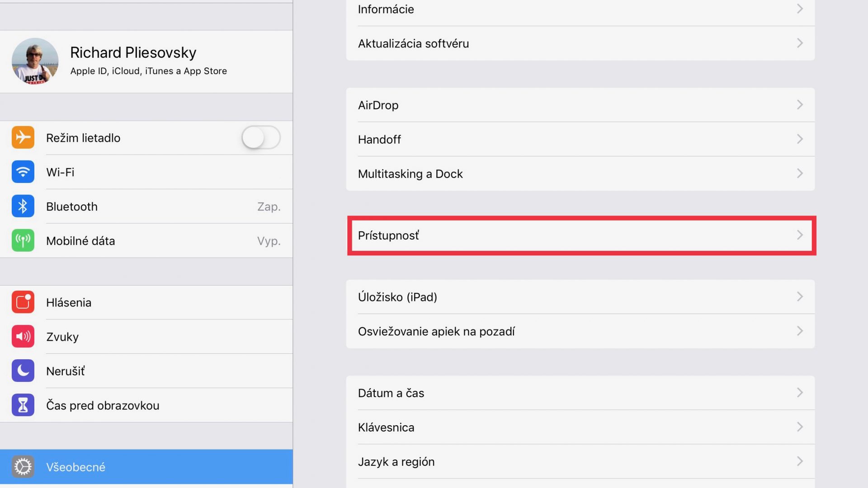Tap the Wi-Fi blue icon

coord(23,172)
